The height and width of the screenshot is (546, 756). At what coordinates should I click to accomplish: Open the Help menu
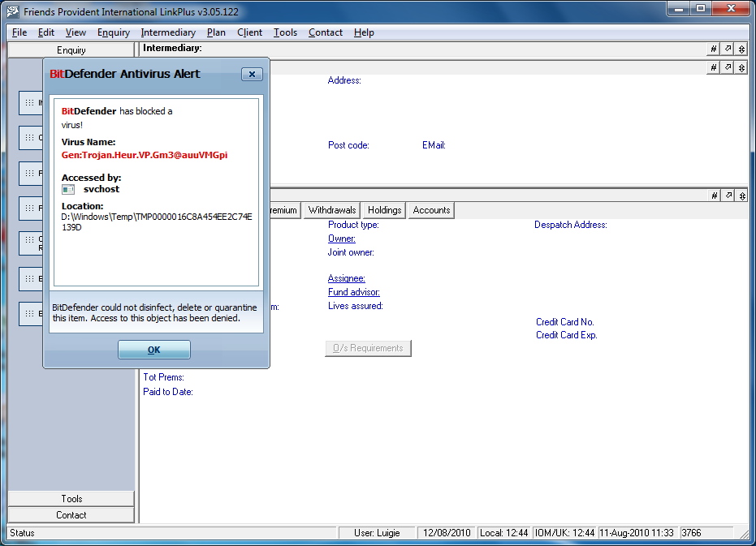(x=364, y=32)
